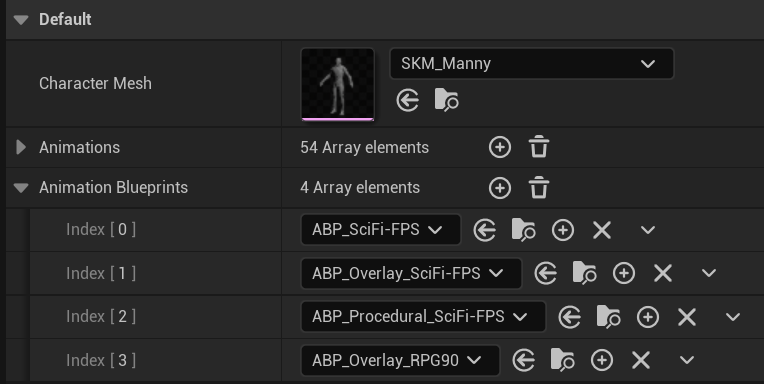Select the Animations property label

(x=79, y=147)
